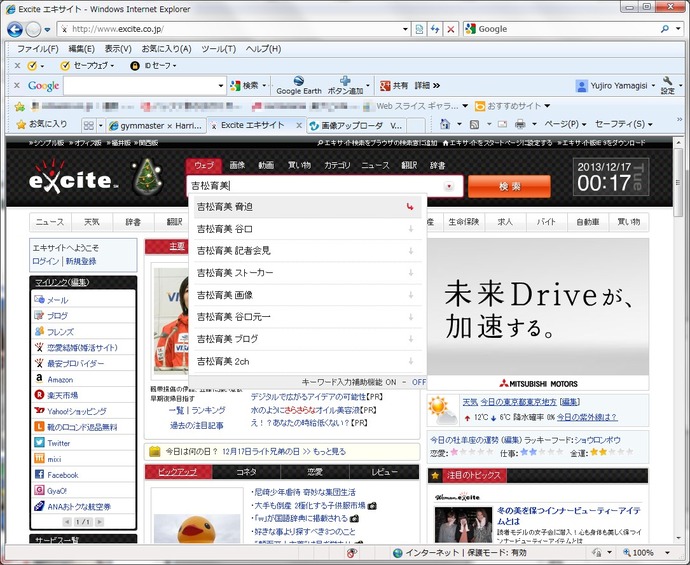Screen dimensions: 690x565
Task: Select suggestion 吉松育美 ブログ
Action: (x=307, y=339)
